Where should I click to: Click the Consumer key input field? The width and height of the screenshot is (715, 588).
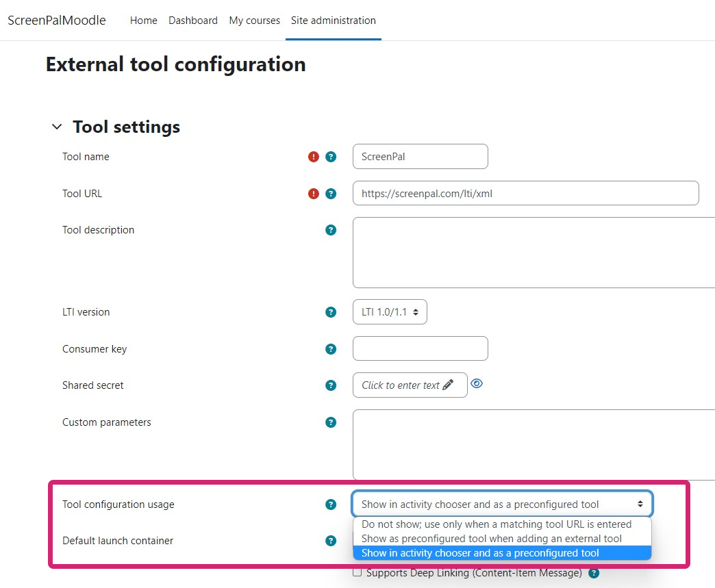pyautogui.click(x=421, y=348)
